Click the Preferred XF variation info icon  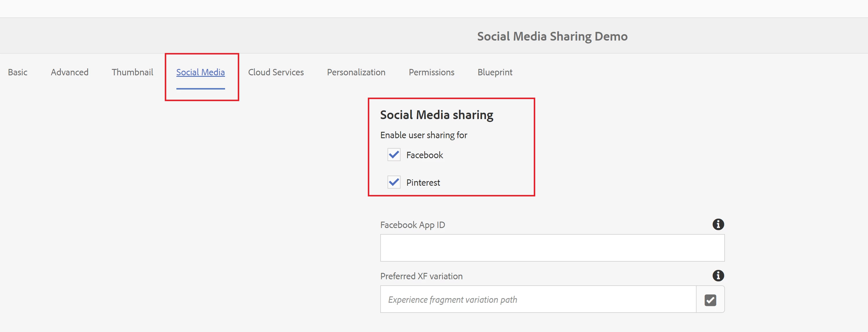pos(718,276)
